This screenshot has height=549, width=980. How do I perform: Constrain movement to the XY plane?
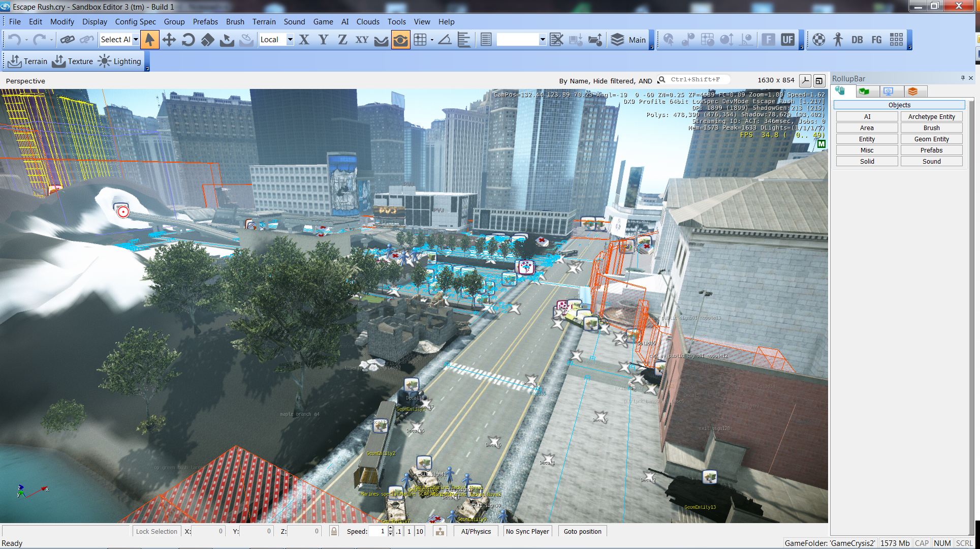click(362, 40)
